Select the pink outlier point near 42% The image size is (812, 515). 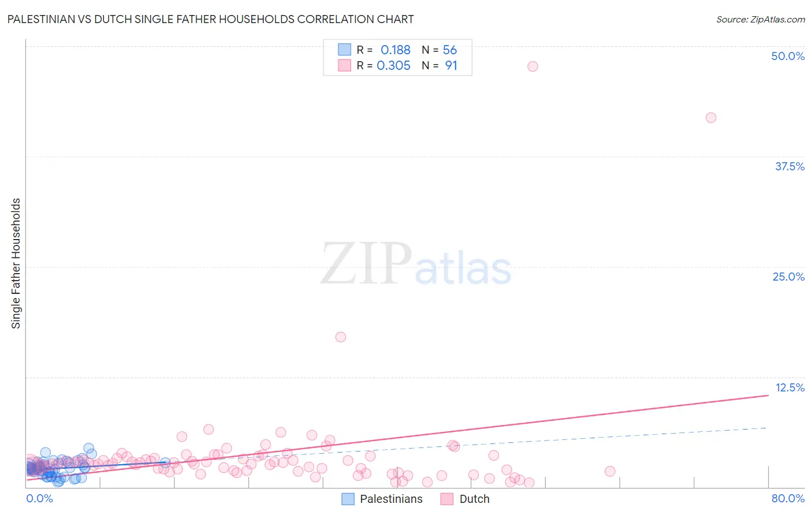(711, 118)
